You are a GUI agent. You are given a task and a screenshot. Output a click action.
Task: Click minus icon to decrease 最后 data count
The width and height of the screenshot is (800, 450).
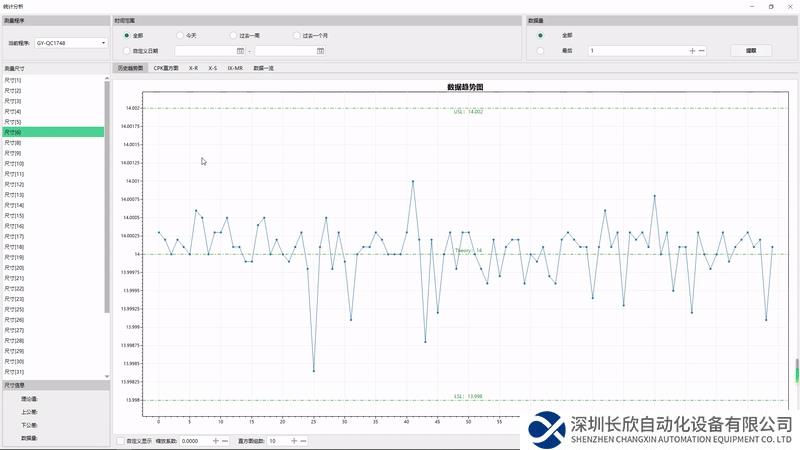[702, 50]
